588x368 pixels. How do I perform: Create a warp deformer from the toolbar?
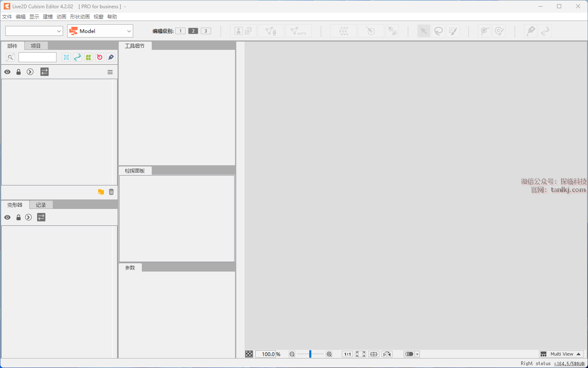pyautogui.click(x=343, y=31)
